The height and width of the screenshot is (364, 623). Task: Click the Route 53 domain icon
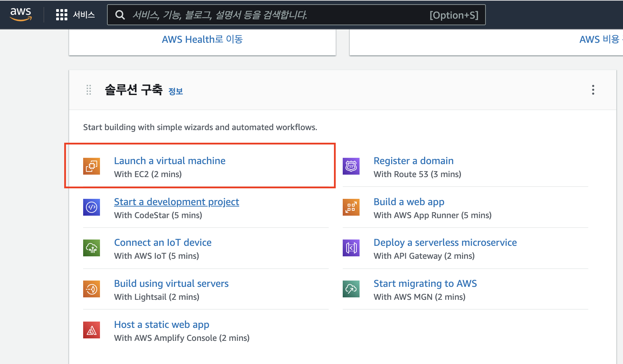pyautogui.click(x=351, y=166)
